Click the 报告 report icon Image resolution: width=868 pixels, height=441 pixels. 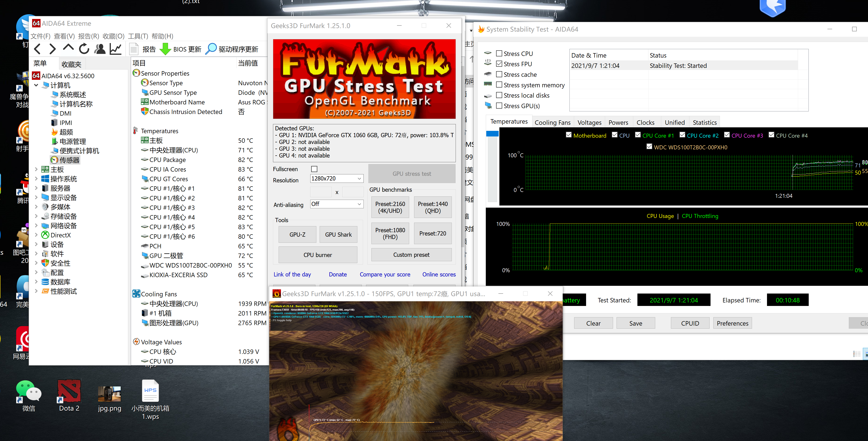coord(134,49)
